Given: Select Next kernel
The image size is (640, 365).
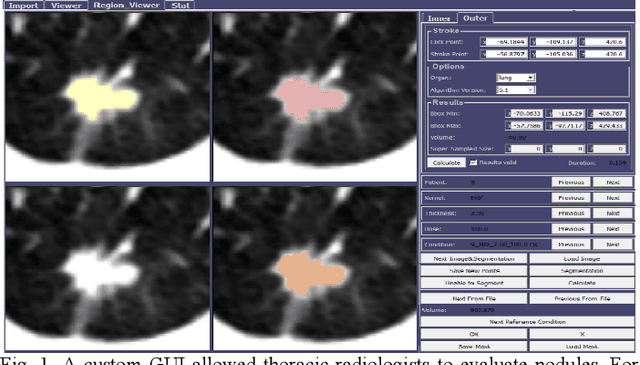Looking at the screenshot, I should 613,198.
